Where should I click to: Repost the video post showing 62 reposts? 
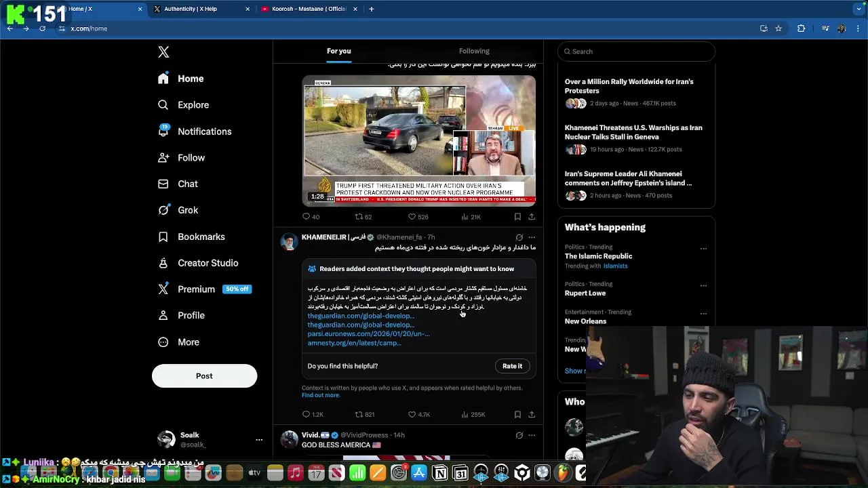pos(363,217)
